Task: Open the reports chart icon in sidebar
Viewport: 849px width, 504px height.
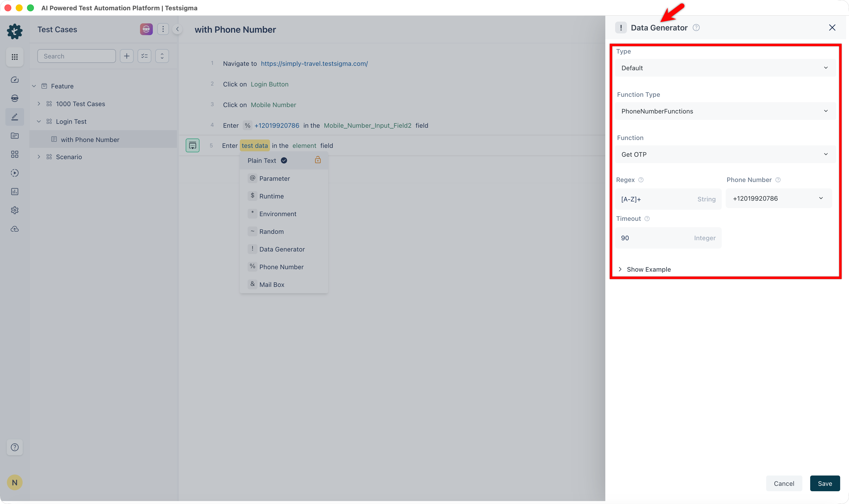Action: click(14, 192)
